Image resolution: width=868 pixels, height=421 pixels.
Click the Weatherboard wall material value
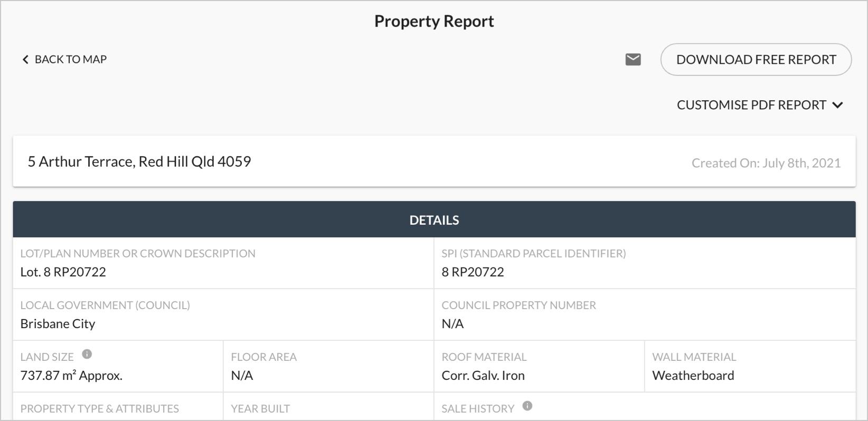tap(693, 375)
